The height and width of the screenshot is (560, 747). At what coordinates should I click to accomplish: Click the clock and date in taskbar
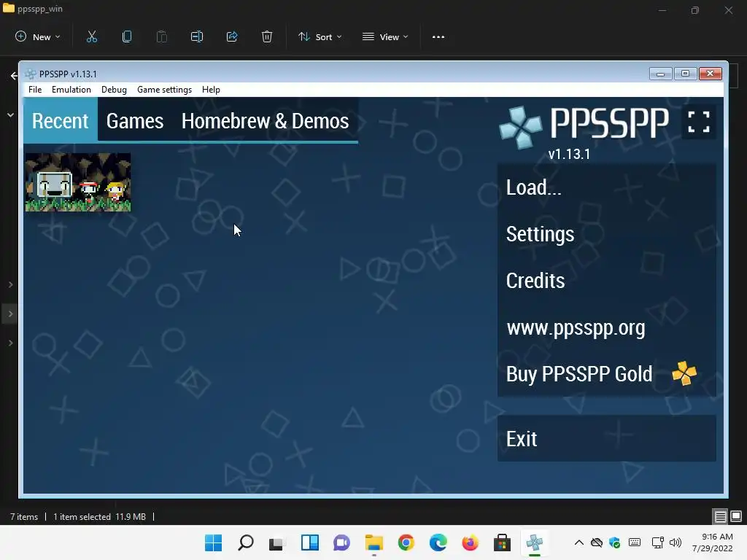click(712, 542)
